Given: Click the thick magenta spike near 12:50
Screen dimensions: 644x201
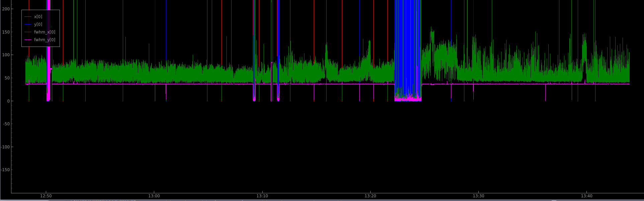Looking at the screenshot, I should click(x=49, y=50).
